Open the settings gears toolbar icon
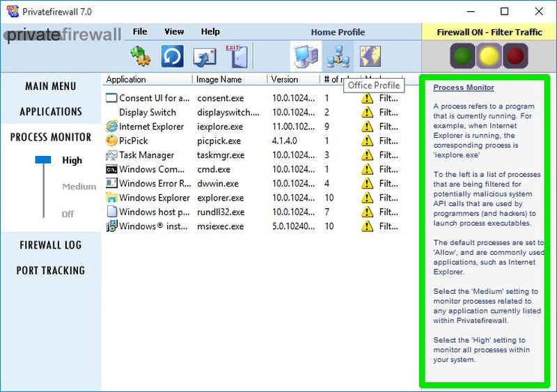This screenshot has height=392, width=557. [141, 56]
